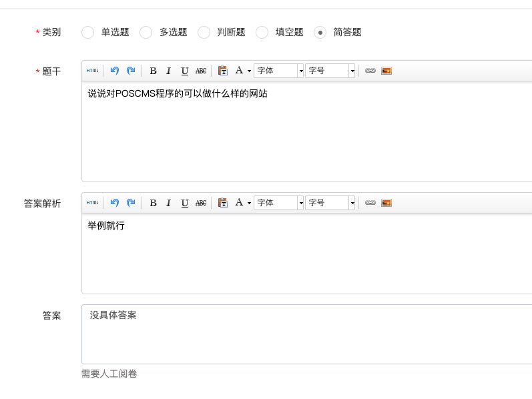The width and height of the screenshot is (532, 399).
Task: Apply strikethrough in the 题干 editor
Action: click(x=201, y=71)
